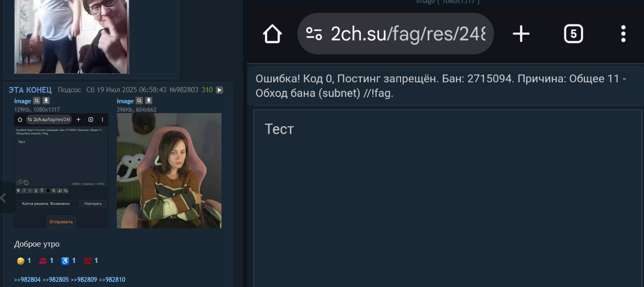Click post number №982803
Screen dimensions: 644x287
pyautogui.click(x=184, y=90)
